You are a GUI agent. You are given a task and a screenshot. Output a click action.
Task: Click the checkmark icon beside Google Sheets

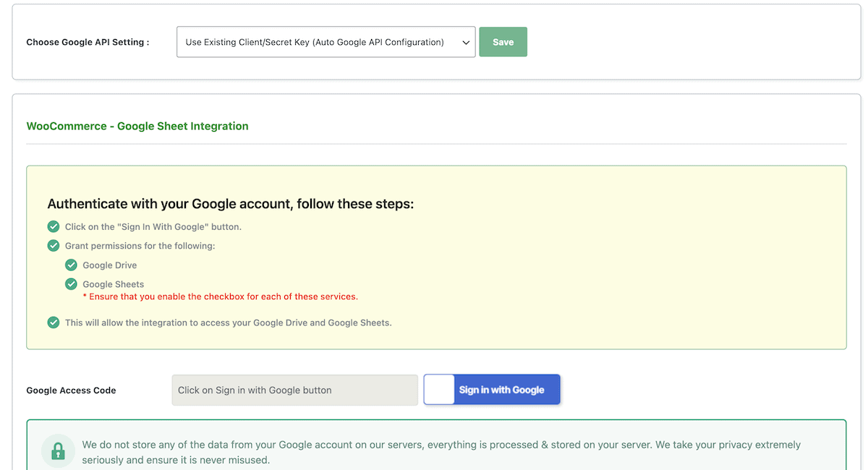(x=71, y=284)
